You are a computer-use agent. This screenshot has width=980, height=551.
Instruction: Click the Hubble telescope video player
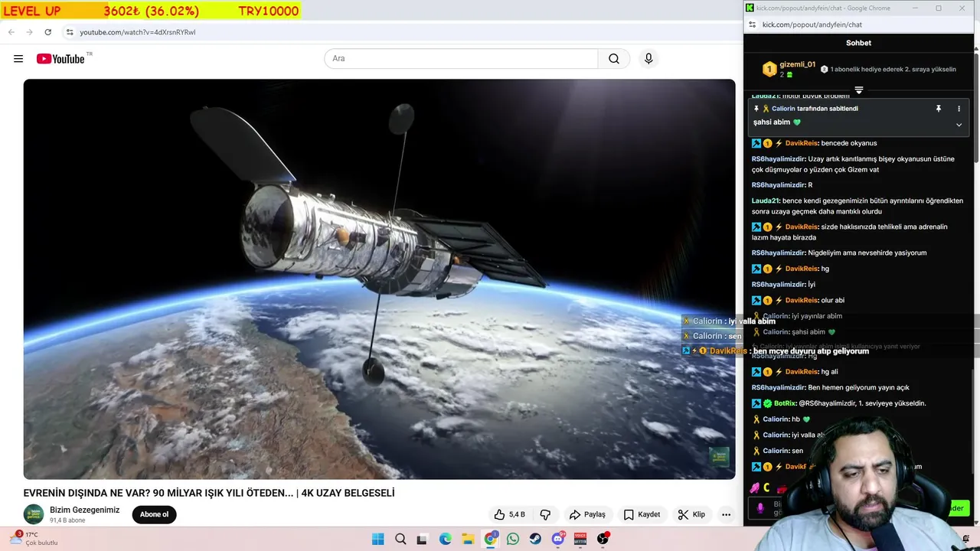click(x=379, y=279)
